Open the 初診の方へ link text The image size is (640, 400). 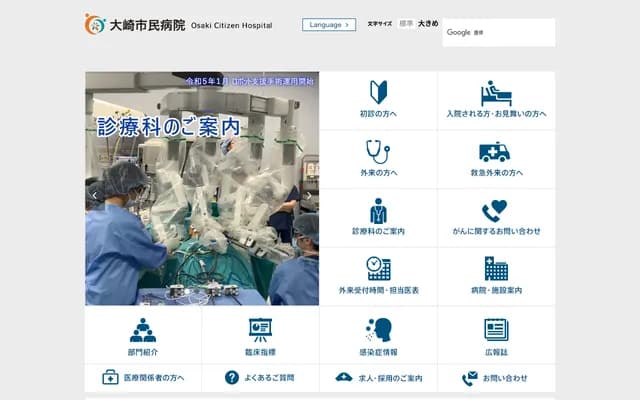[x=378, y=114]
